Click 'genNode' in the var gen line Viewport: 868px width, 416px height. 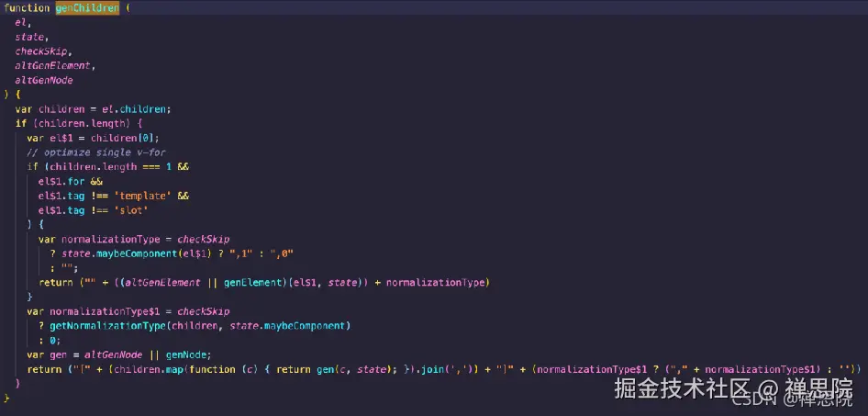click(186, 354)
